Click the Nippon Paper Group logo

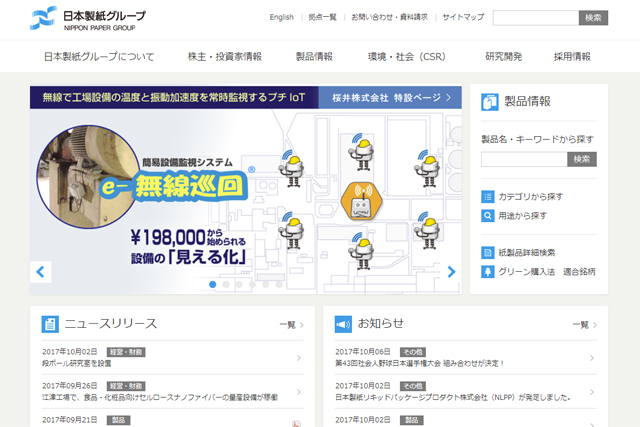click(88, 18)
